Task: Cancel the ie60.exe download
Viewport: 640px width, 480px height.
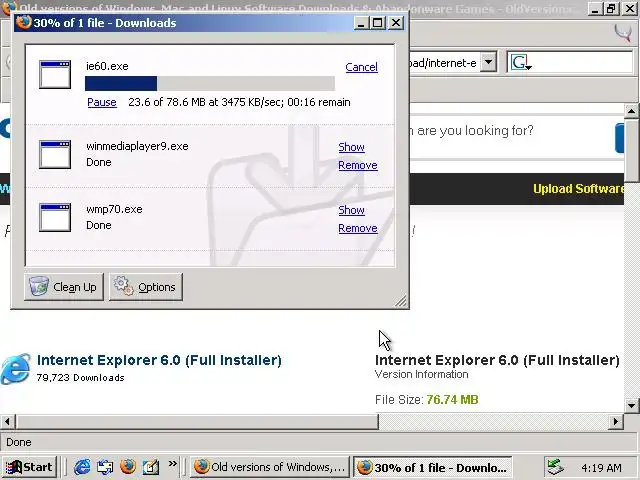Action: [x=361, y=67]
